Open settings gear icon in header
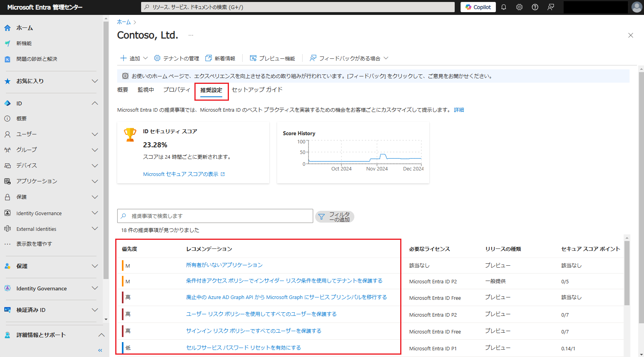The height and width of the screenshot is (357, 644). [x=519, y=7]
